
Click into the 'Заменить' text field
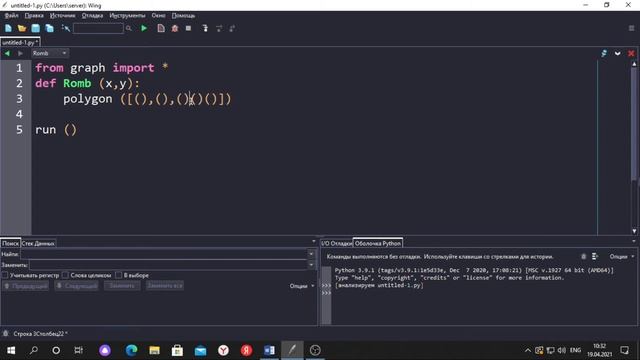(x=169, y=264)
